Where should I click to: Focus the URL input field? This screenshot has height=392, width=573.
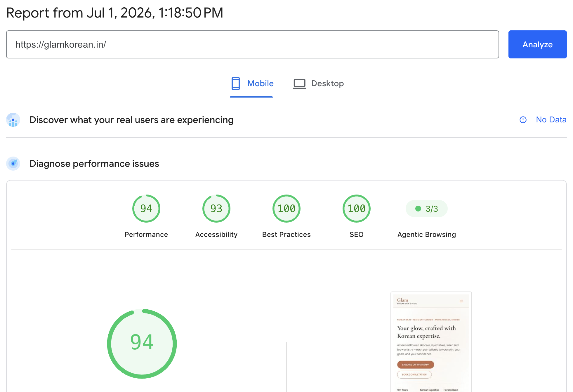[253, 44]
